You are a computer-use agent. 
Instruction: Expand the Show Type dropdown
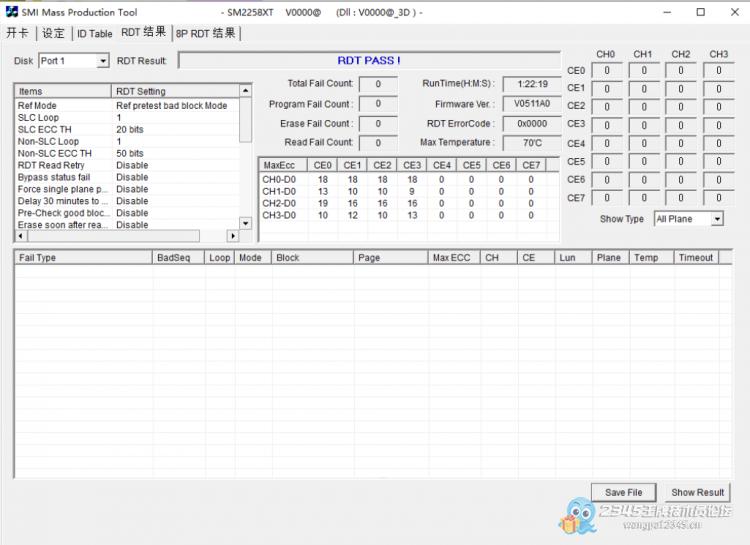coord(716,219)
